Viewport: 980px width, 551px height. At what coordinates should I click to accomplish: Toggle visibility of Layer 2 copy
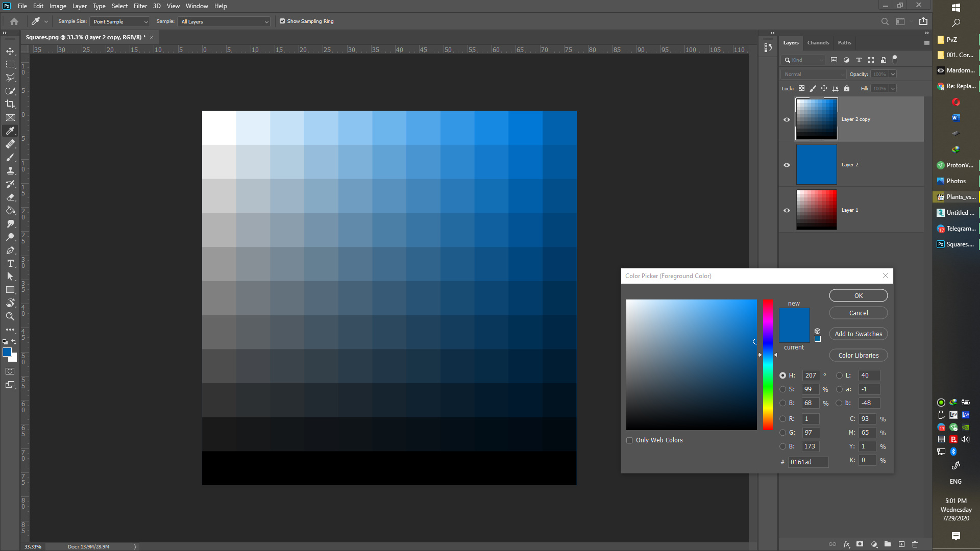(x=786, y=119)
